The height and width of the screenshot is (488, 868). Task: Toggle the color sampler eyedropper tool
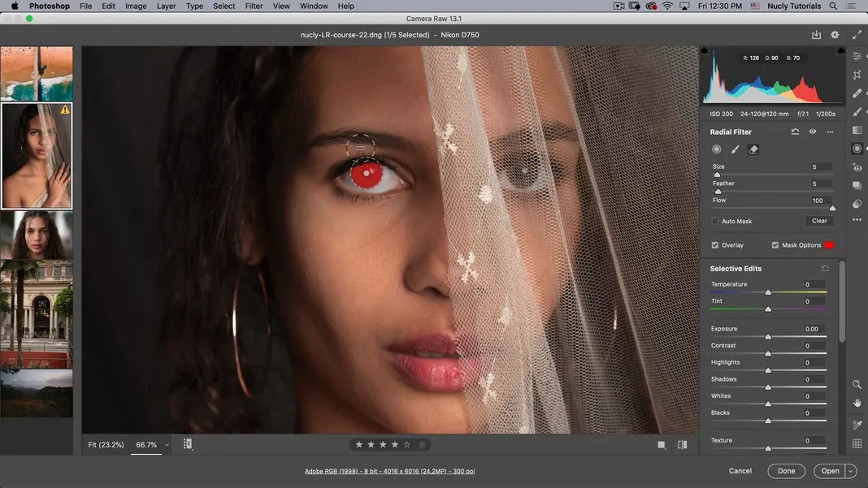pos(857,425)
